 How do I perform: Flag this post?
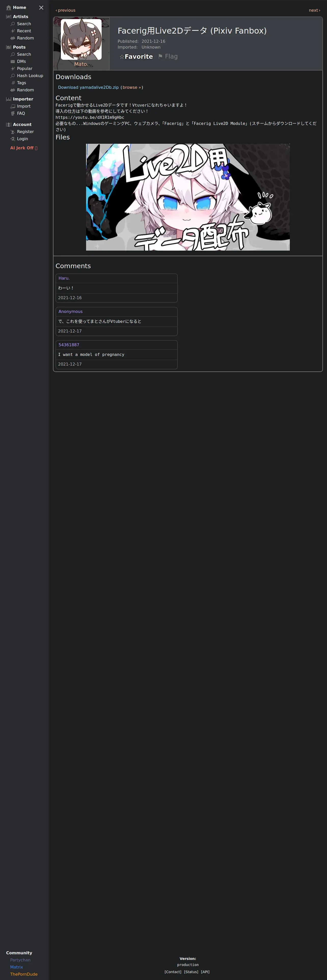pyautogui.click(x=168, y=56)
